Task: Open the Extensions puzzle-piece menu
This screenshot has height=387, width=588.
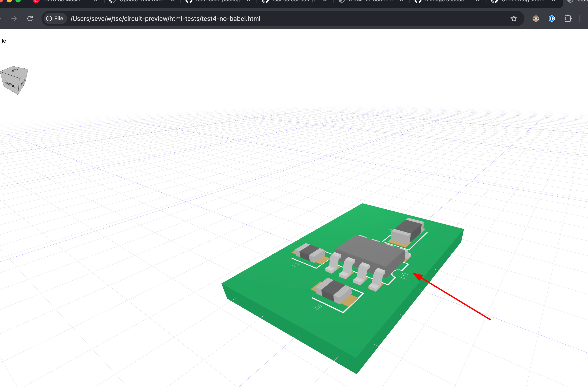Action: (568, 19)
